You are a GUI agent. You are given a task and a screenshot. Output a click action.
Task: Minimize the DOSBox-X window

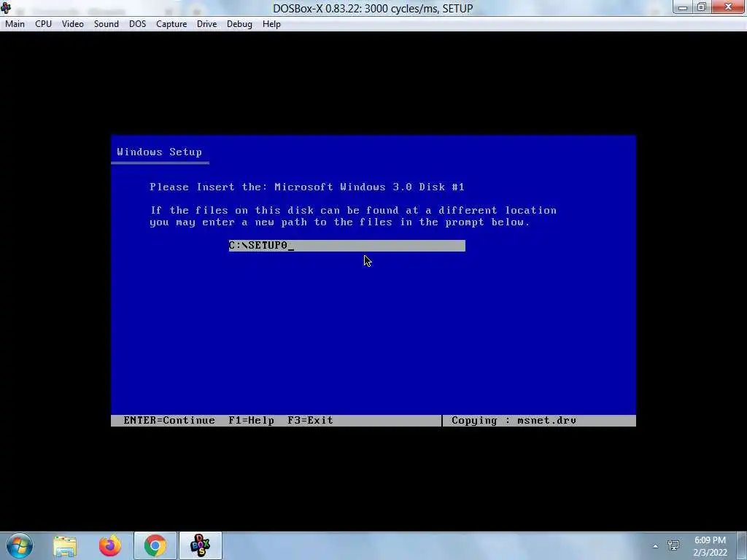point(683,7)
